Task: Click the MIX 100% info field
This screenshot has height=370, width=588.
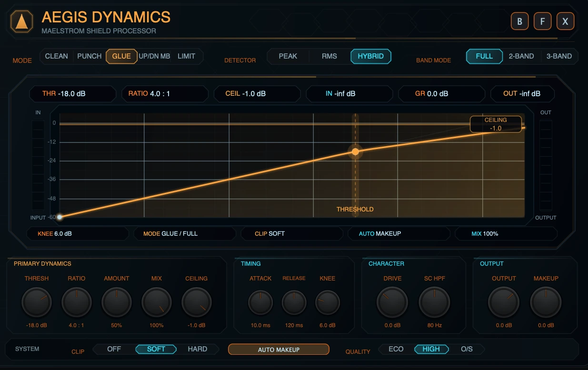Action: pyautogui.click(x=506, y=234)
